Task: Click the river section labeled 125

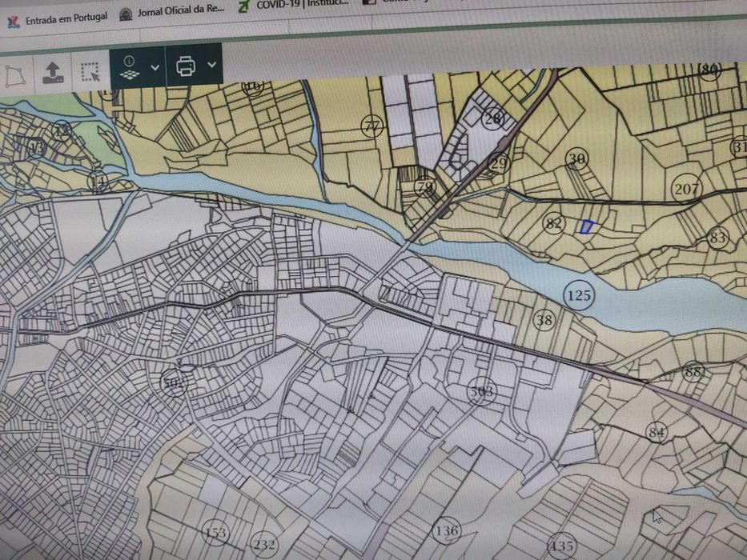Action: pyautogui.click(x=579, y=295)
